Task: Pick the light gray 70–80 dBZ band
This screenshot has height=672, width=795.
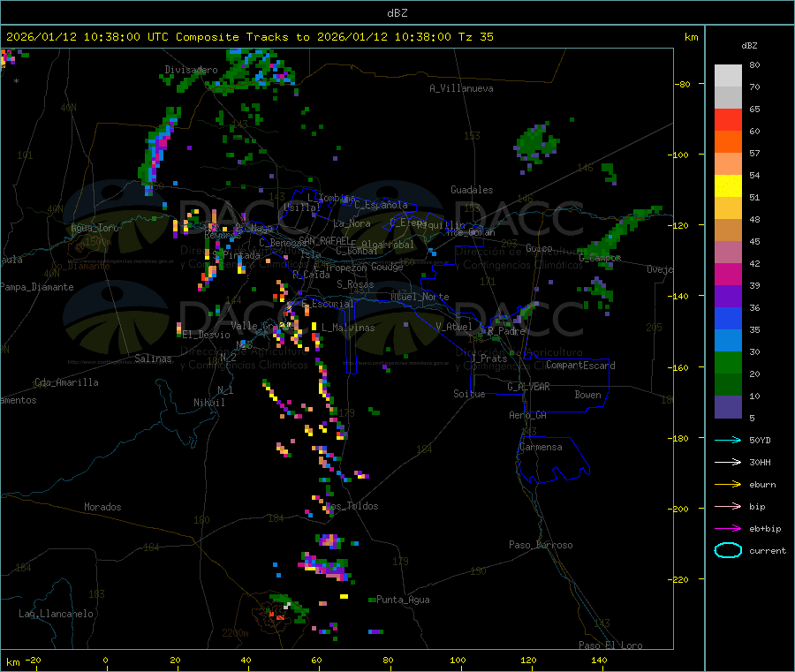Action: coord(728,76)
